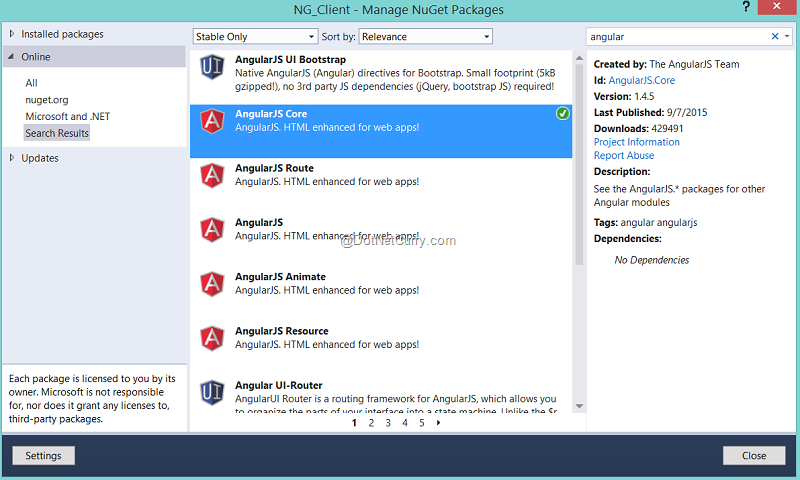Click in the angular search input field
Viewport: 800px width, 480px height.
pyautogui.click(x=678, y=37)
